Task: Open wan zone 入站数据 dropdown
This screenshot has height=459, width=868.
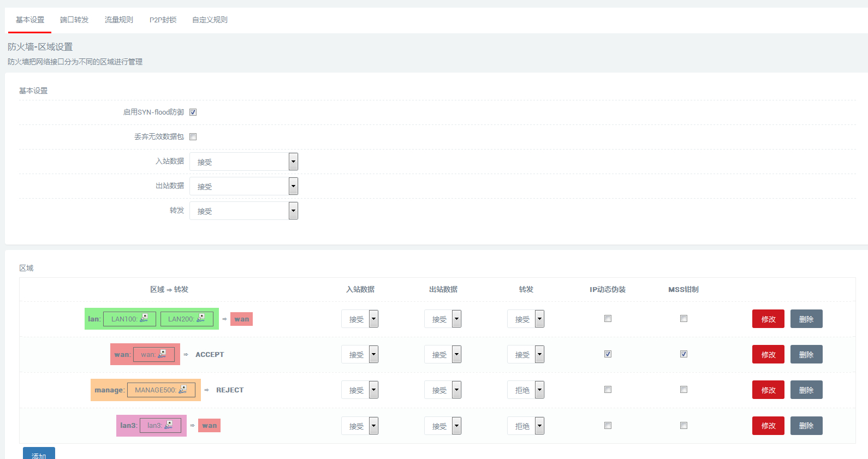Action: pos(360,354)
